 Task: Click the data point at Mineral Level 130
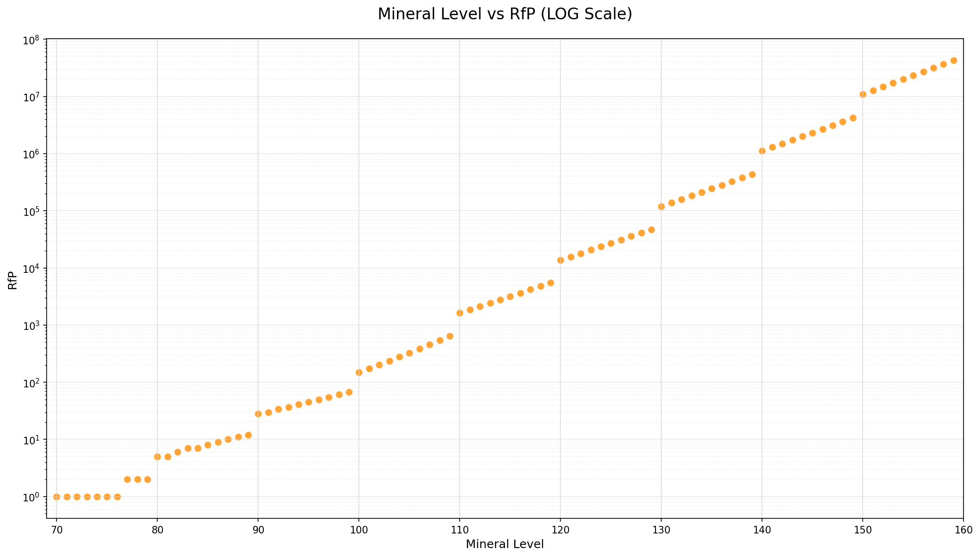[661, 206]
